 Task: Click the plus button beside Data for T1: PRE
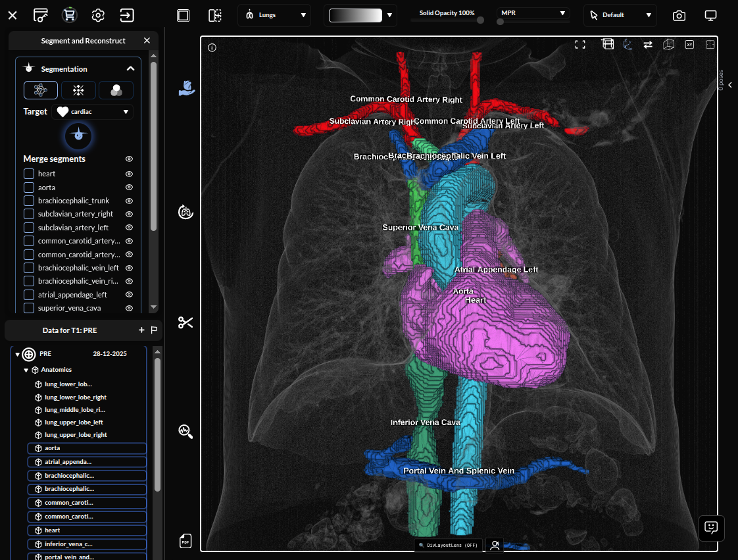pyautogui.click(x=141, y=330)
